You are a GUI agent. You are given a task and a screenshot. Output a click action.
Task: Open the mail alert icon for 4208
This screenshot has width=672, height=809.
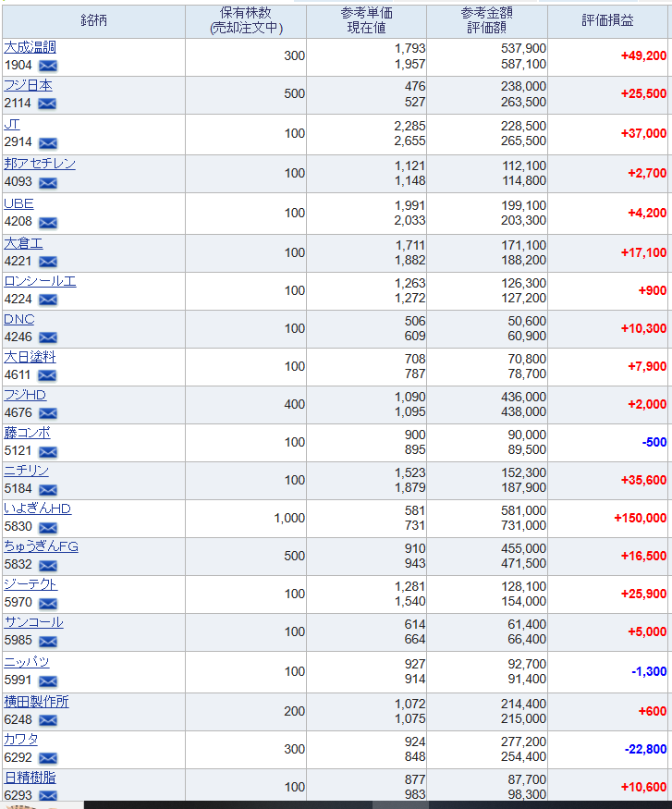coord(48,223)
